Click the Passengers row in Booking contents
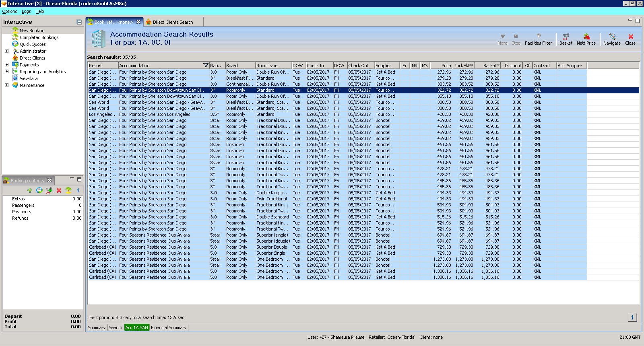The height and width of the screenshot is (346, 644). 43,205
